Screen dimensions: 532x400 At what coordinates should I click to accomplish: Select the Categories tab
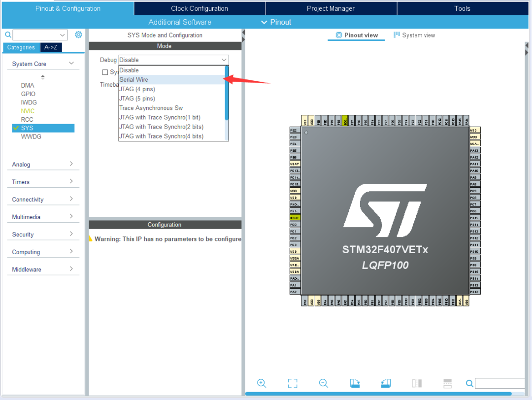[21, 47]
